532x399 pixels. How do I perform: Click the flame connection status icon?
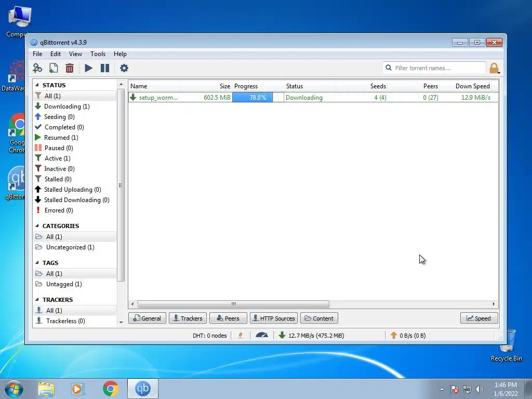(241, 336)
